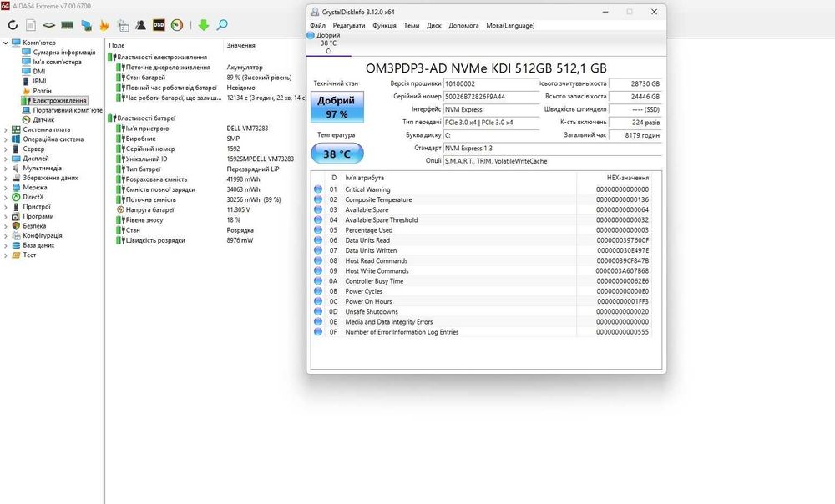The width and height of the screenshot is (835, 504).
Task: Click status circle for Percentage Used row
Action: (318, 230)
